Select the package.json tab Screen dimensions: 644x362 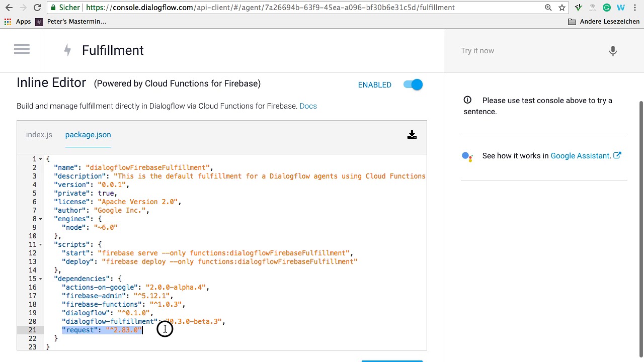[x=88, y=135]
